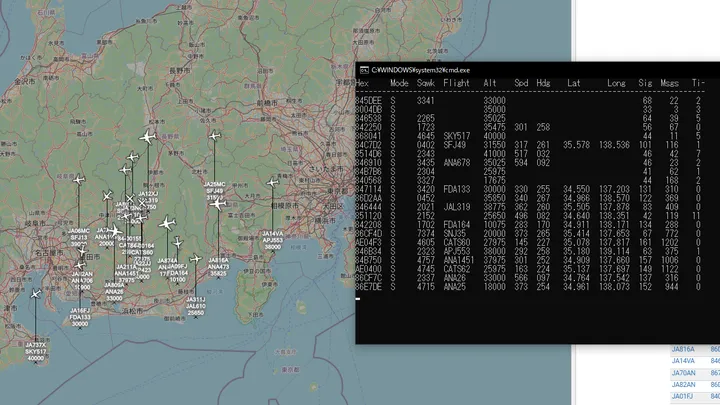Click the SFJ49 flight entry in the console
Screen dimensions: 720x405
click(x=454, y=145)
